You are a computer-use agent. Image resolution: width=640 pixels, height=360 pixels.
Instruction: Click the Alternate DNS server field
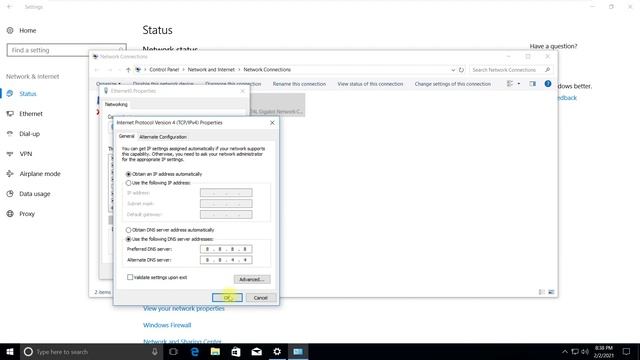[x=226, y=260]
